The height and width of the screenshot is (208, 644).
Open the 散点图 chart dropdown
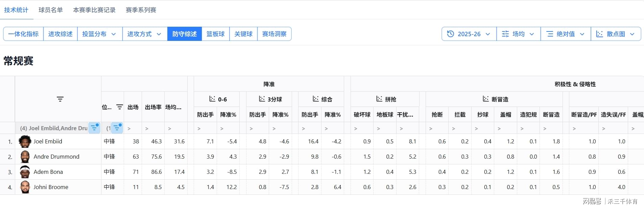point(616,34)
